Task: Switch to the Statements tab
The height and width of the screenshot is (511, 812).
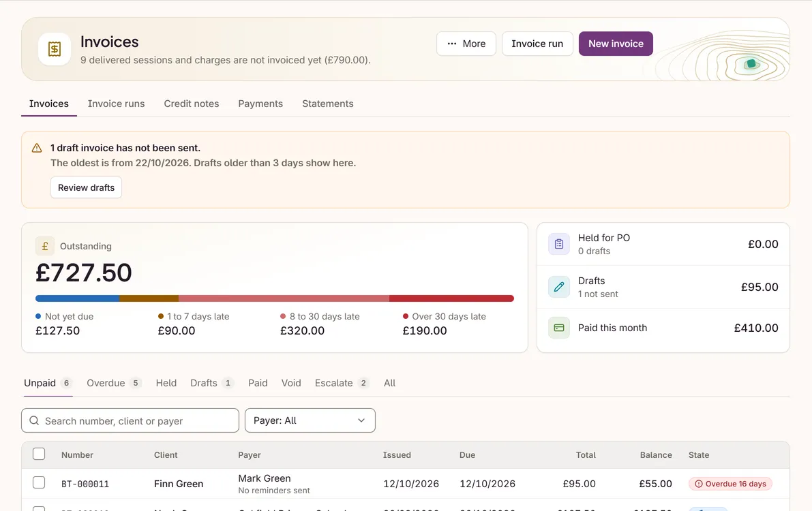Action: (x=328, y=104)
